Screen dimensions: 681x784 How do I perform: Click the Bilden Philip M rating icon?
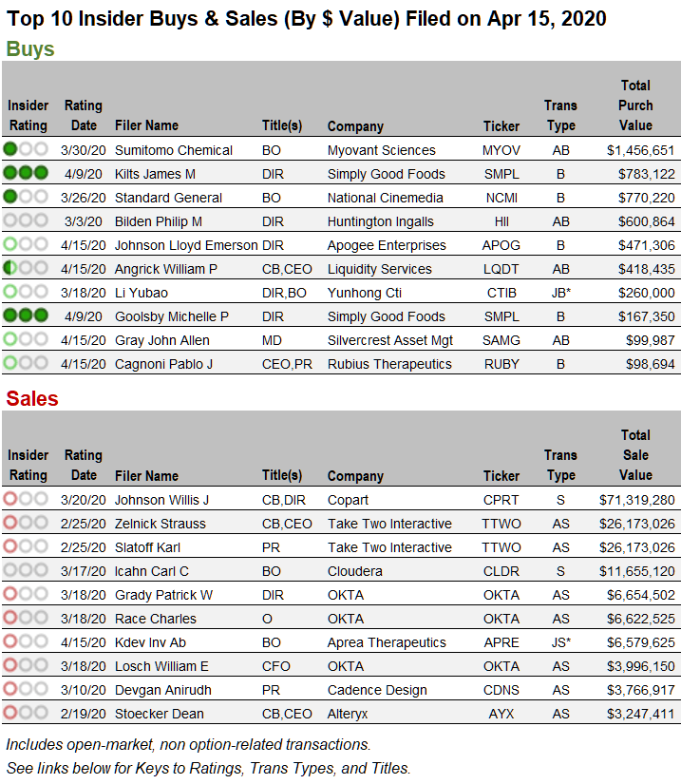pyautogui.click(x=25, y=221)
